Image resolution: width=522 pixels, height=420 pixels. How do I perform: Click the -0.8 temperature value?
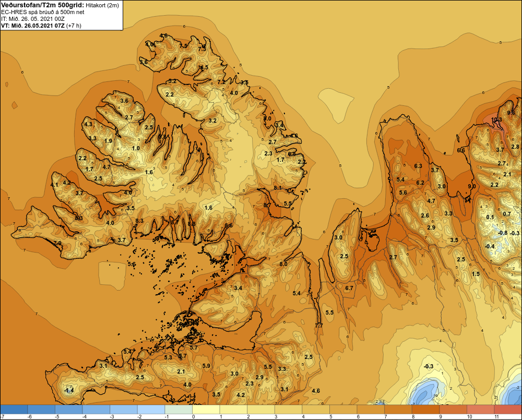tap(503, 233)
